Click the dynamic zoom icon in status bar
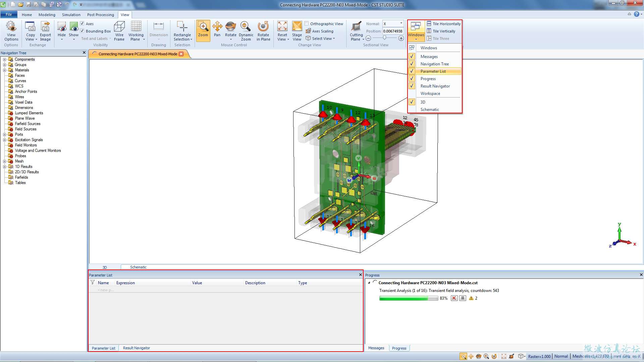 pyautogui.click(x=486, y=356)
